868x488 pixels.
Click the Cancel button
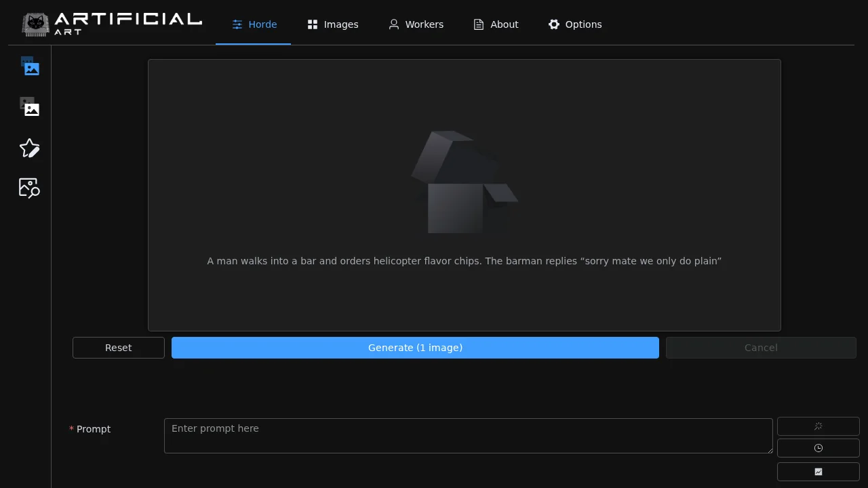761,347
